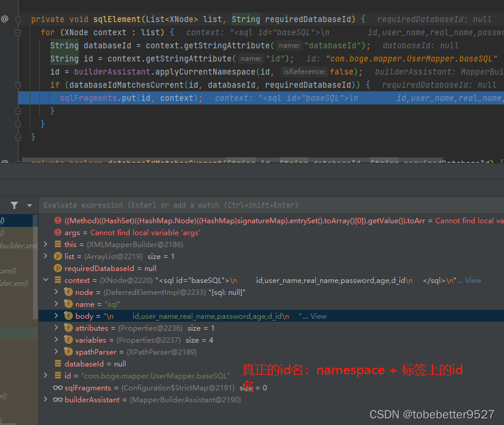The width and height of the screenshot is (504, 425).
Task: Click the object icon beside 'databaseId'
Action: (58, 364)
